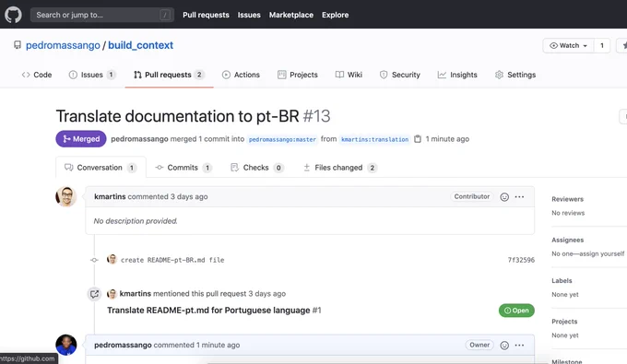
Task: Click pedromassango avatar beside last comment
Action: 66,345
